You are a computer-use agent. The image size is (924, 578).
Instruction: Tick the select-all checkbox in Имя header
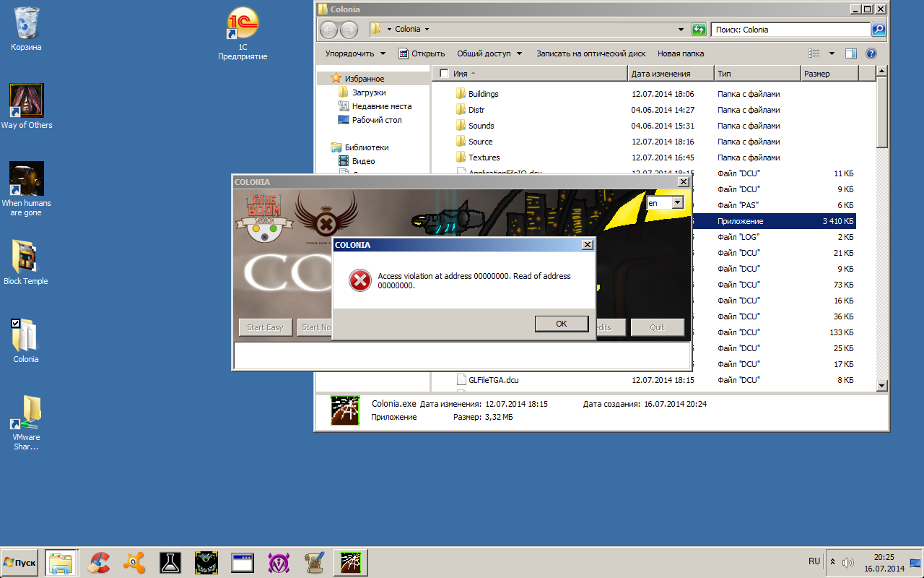pyautogui.click(x=444, y=74)
